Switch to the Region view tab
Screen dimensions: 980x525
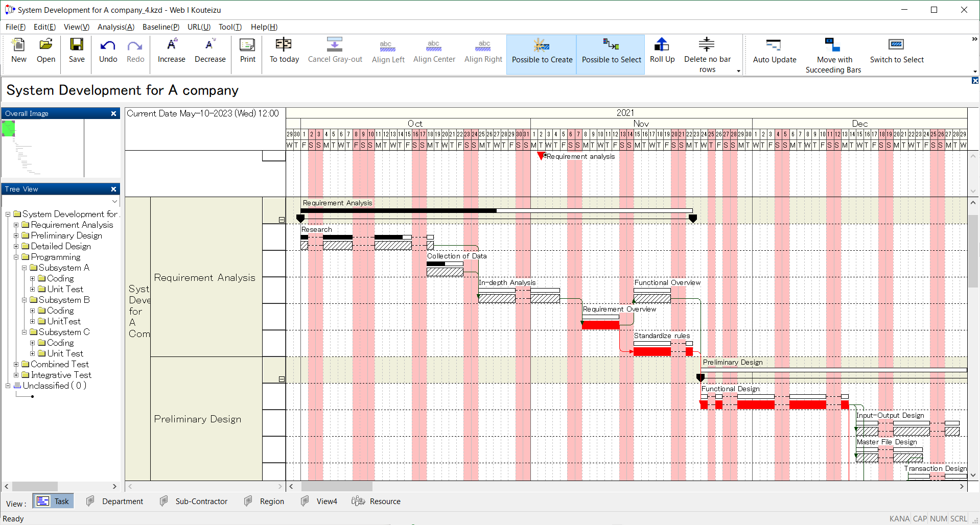(x=264, y=501)
